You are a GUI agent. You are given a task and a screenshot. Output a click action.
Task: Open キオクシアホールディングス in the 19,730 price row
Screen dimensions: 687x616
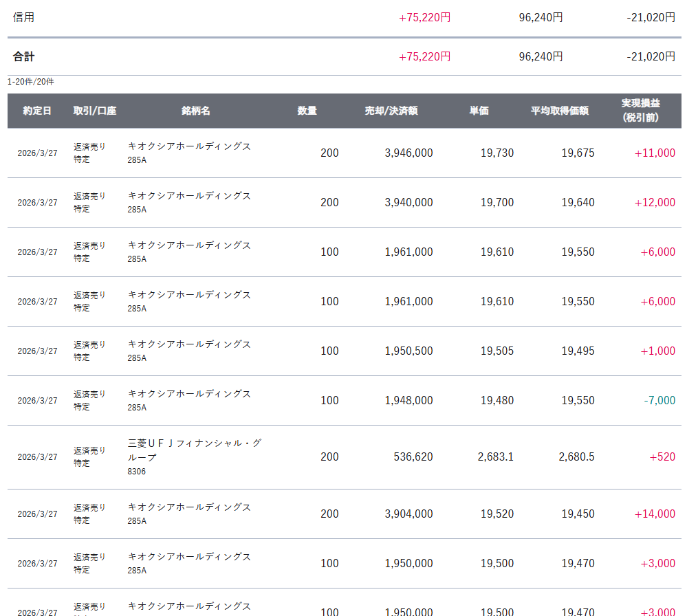[x=189, y=146]
